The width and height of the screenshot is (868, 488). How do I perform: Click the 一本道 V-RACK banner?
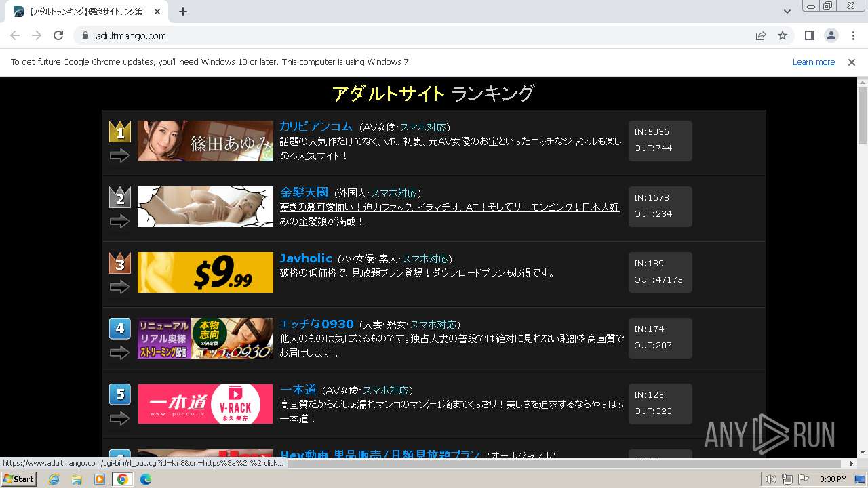pos(205,404)
